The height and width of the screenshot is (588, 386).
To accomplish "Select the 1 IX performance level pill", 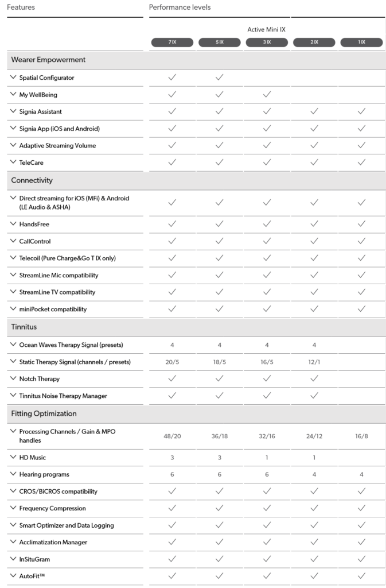I will [361, 42].
